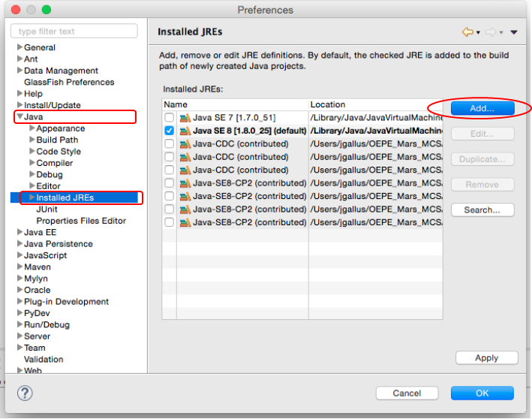Click the Search... button

[x=482, y=209]
